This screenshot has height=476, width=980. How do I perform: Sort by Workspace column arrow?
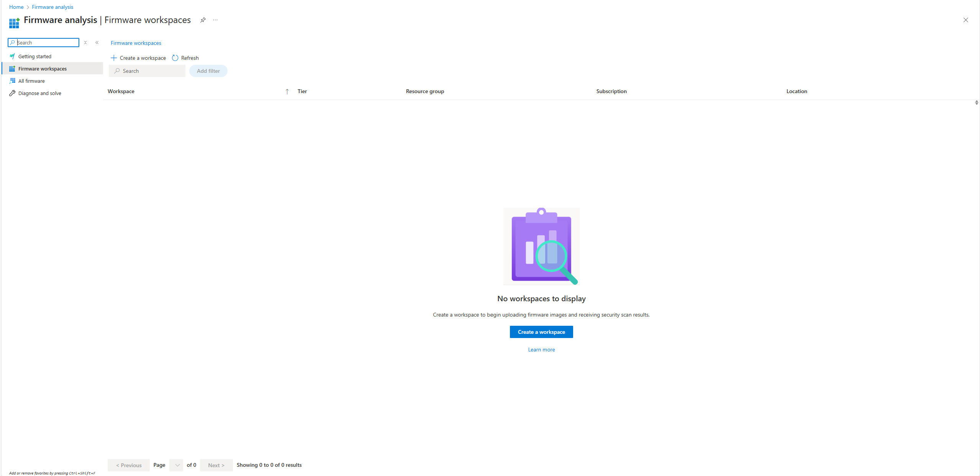tap(287, 91)
